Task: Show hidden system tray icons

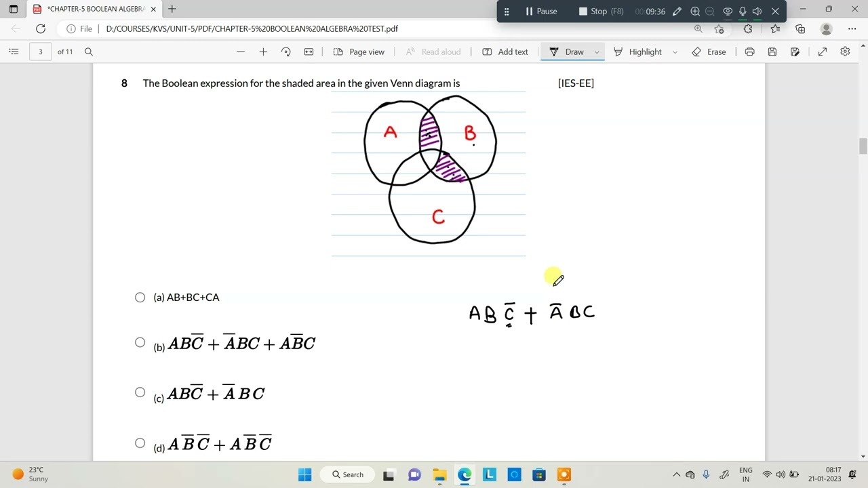Action: tap(676, 474)
